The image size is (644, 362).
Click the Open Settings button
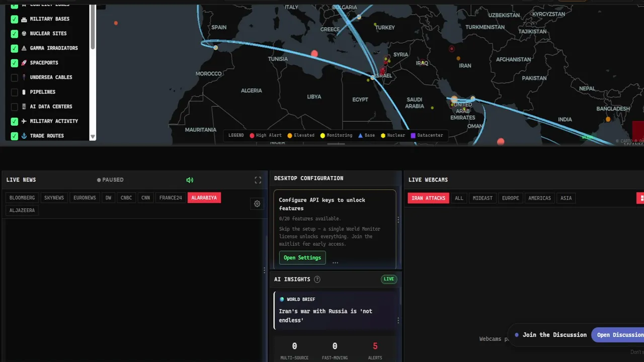tap(302, 257)
